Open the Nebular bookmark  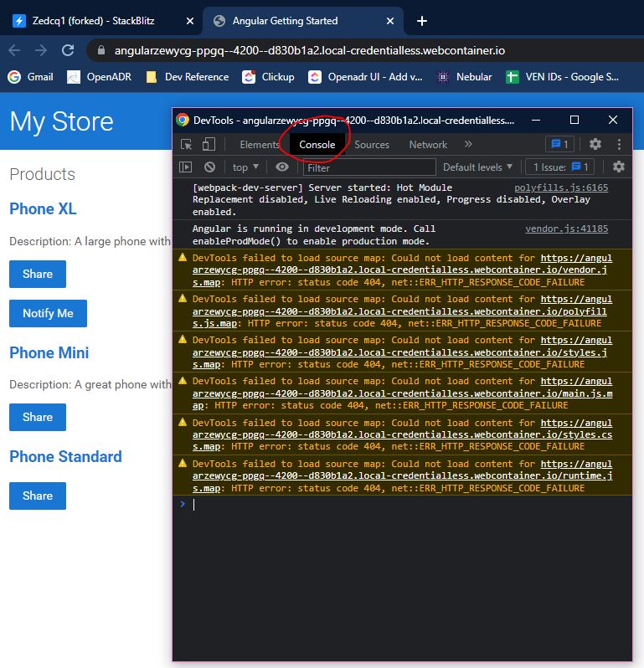[x=464, y=77]
